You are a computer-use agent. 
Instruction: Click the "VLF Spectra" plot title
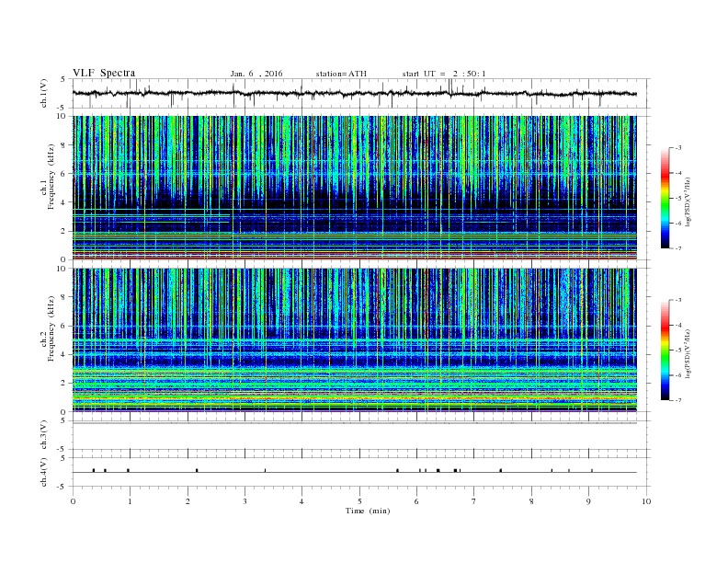click(x=104, y=73)
